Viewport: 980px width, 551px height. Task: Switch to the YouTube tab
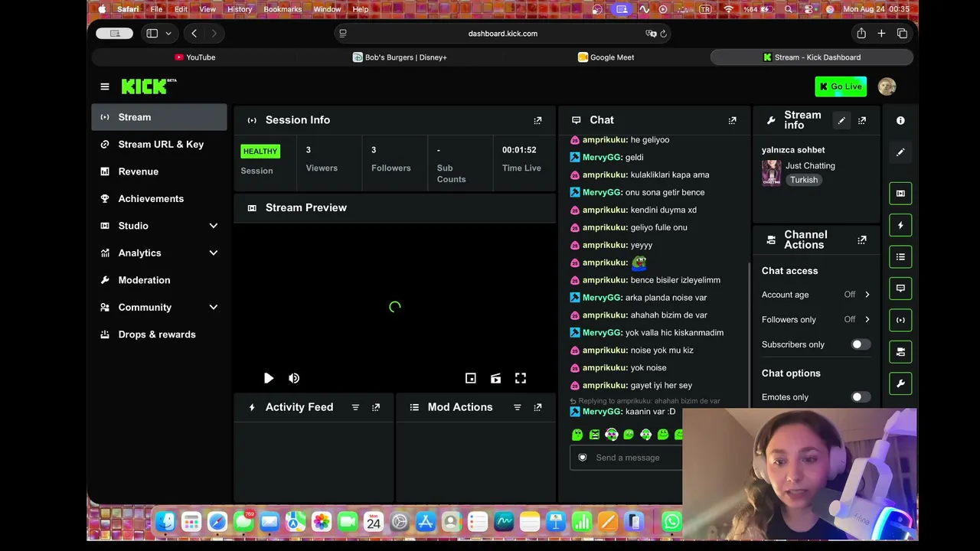(x=194, y=57)
